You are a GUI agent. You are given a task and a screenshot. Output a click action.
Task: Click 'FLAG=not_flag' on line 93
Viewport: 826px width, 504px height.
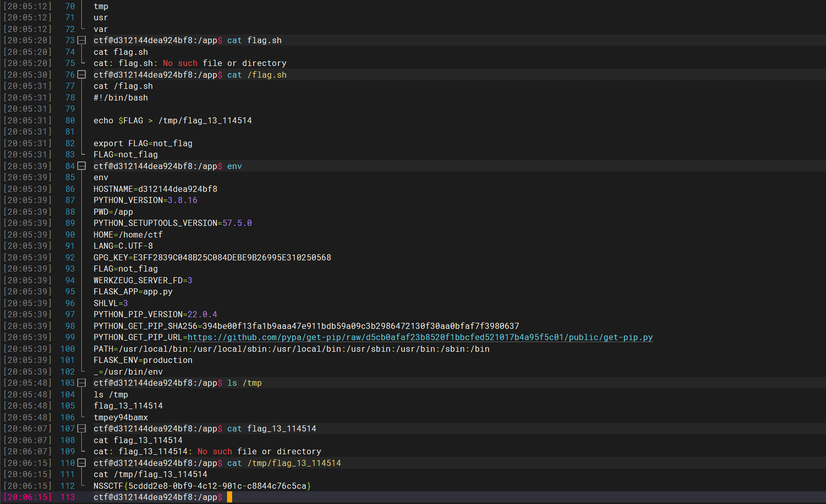(x=125, y=268)
